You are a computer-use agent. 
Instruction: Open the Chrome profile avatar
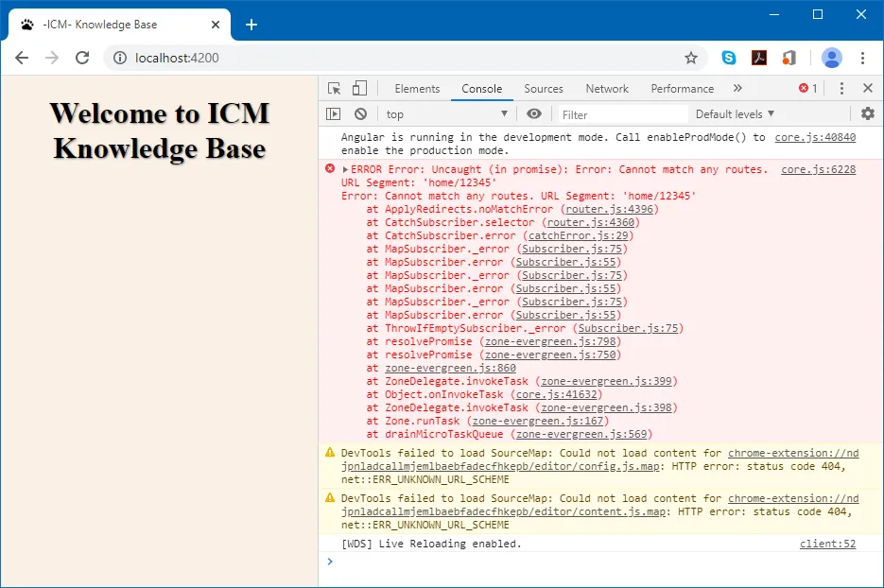(832, 58)
